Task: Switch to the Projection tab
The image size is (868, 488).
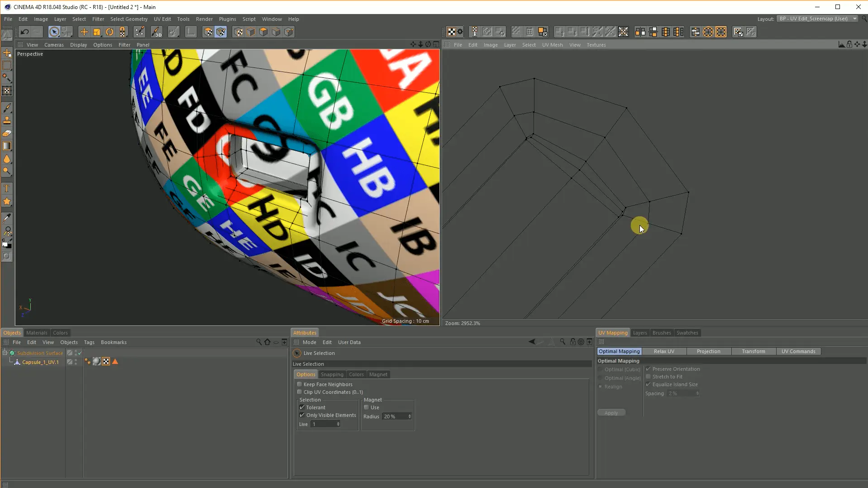Action: click(x=708, y=351)
